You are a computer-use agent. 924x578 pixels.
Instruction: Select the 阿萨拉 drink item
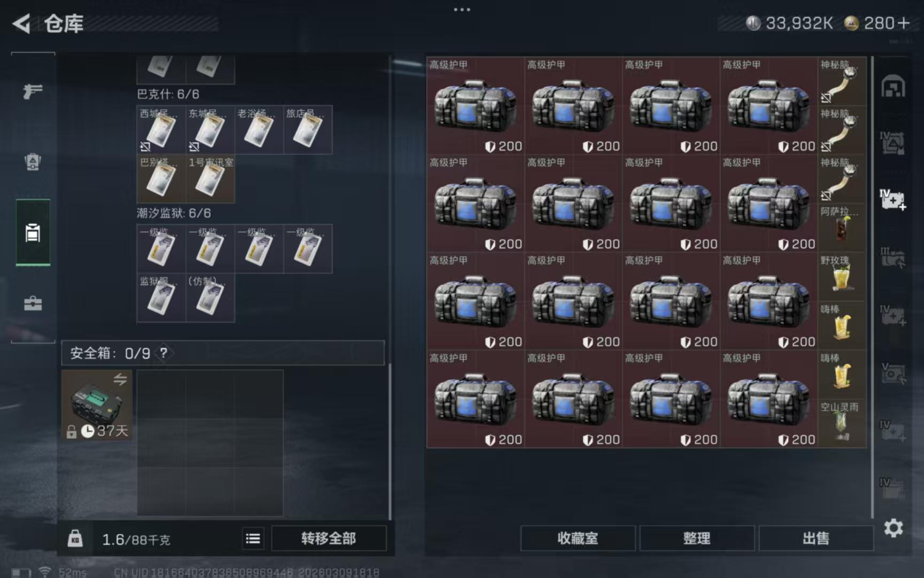[x=842, y=227]
